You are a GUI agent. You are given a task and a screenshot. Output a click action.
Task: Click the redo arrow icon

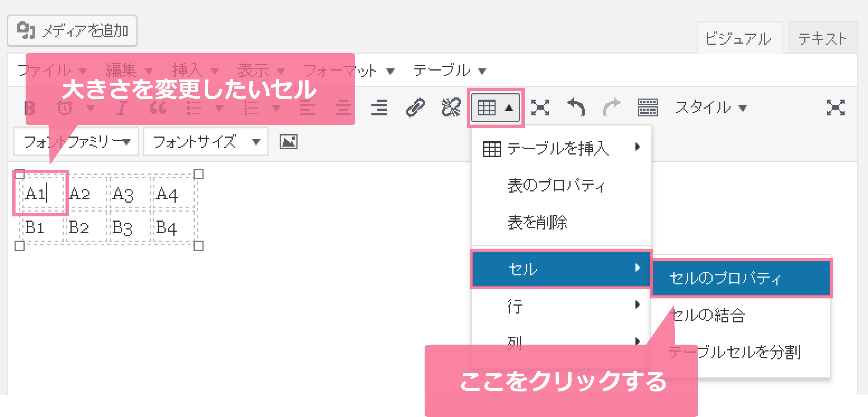point(612,107)
